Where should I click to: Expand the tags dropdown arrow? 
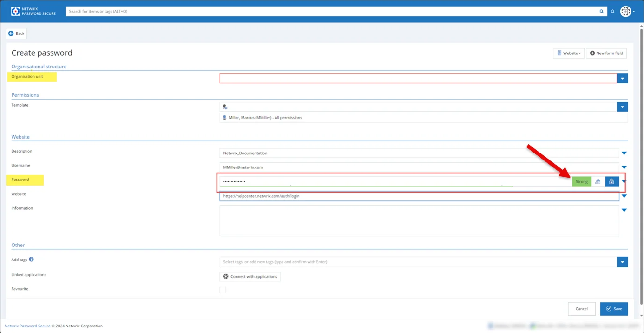coord(623,262)
